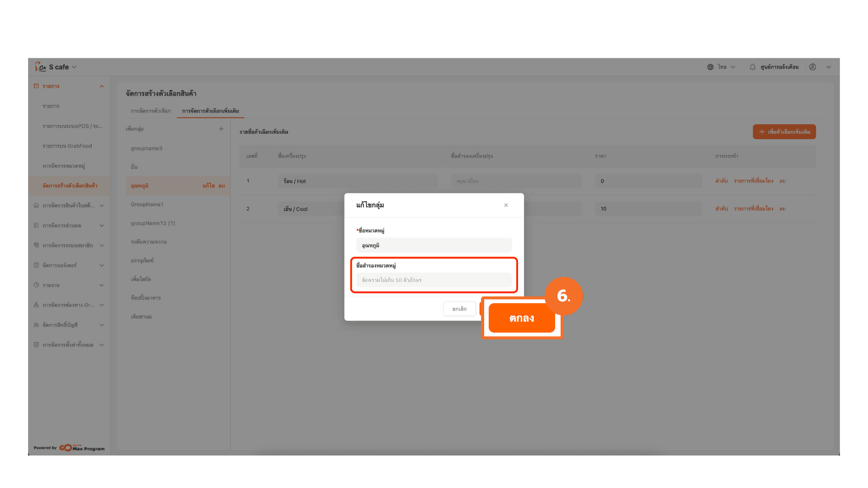
Task: Expand the การจัดการตั้งค่าทั้งหมด chevron
Action: [102, 345]
